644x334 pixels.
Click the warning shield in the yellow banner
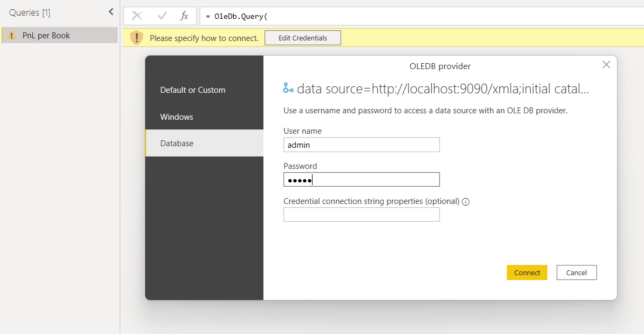pyautogui.click(x=137, y=38)
